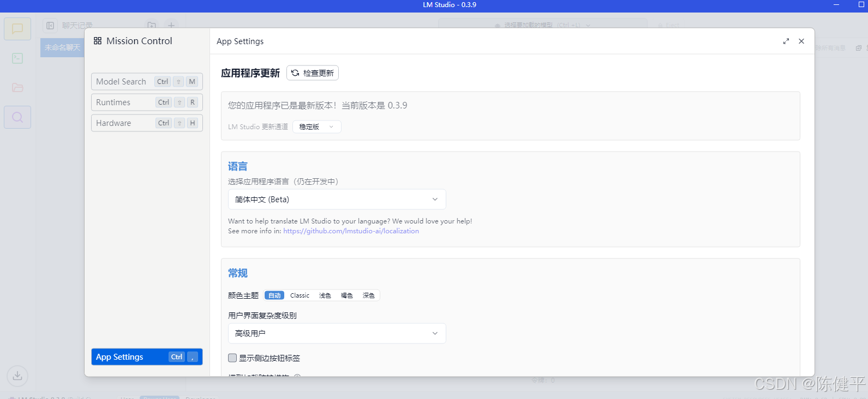Click the 应用程序更新 heading
Viewport: 868px width, 399px height.
click(x=250, y=73)
